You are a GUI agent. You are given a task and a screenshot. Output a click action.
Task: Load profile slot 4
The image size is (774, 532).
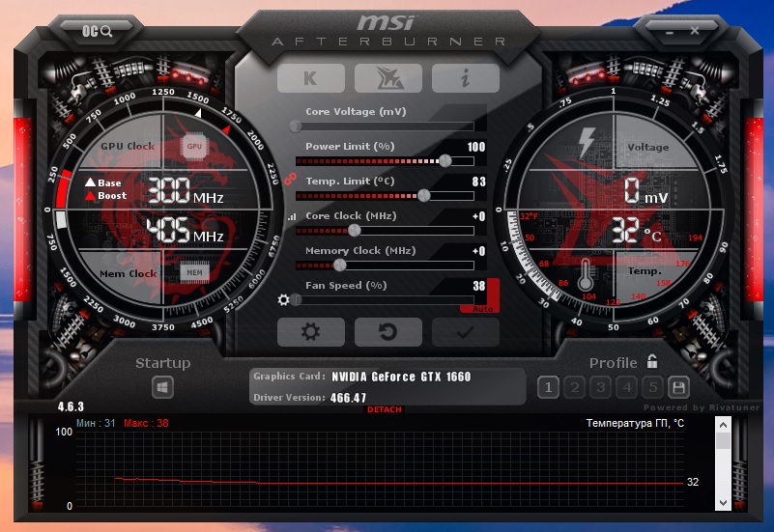tap(626, 387)
